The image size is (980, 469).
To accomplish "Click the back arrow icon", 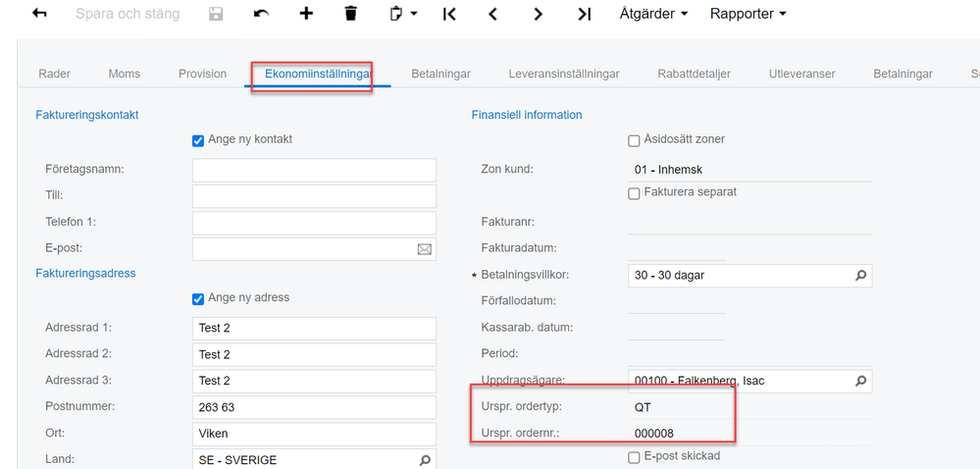I will coord(39,14).
